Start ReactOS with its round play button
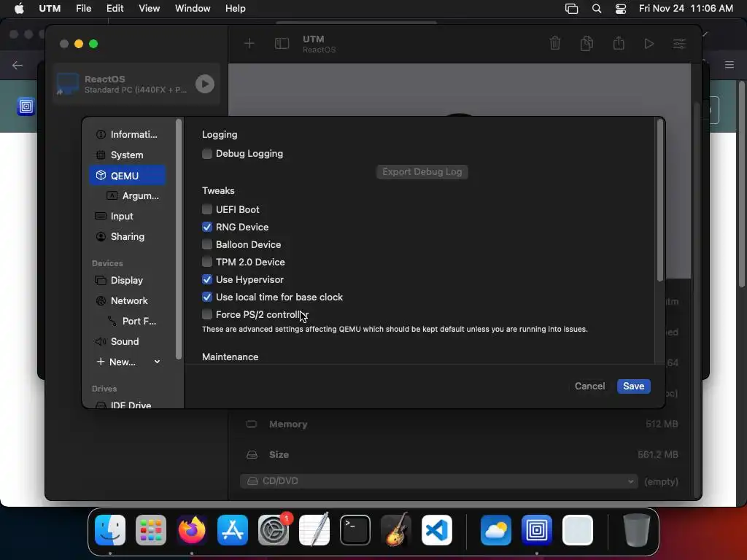This screenshot has width=747, height=560. pos(205,84)
